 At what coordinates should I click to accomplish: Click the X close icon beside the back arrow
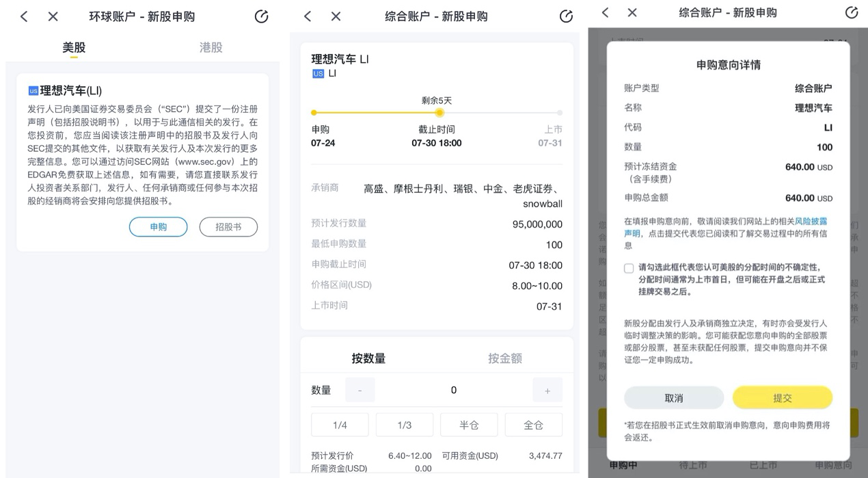tap(53, 16)
